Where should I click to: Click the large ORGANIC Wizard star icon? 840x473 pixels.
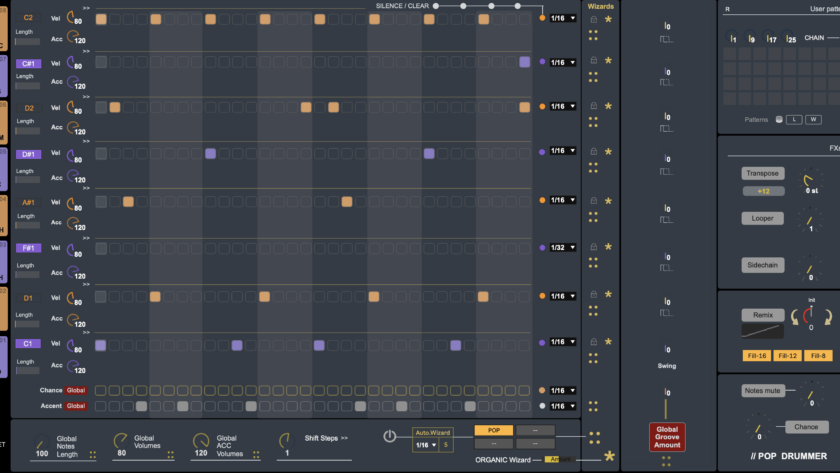608,457
